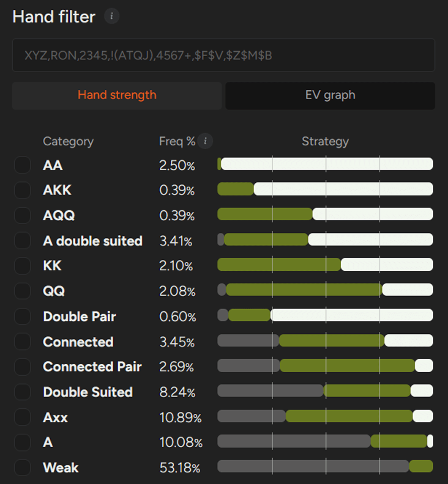Viewport: 448px width, 484px height.
Task: Open the EV graph tab
Action: (x=330, y=95)
